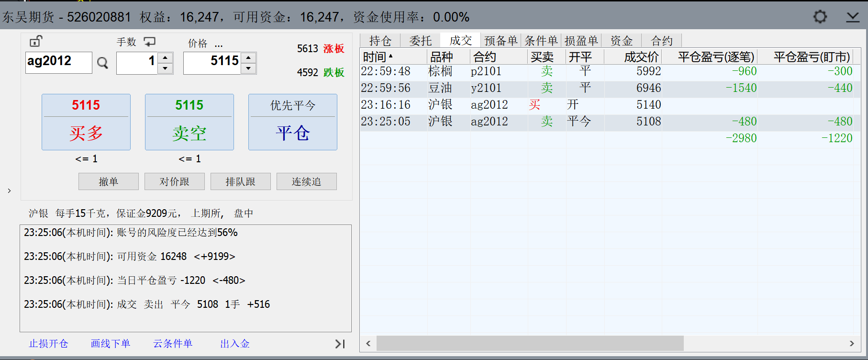Click the 撤单 cancel order button
Viewport: 868px width, 360px height.
109,181
